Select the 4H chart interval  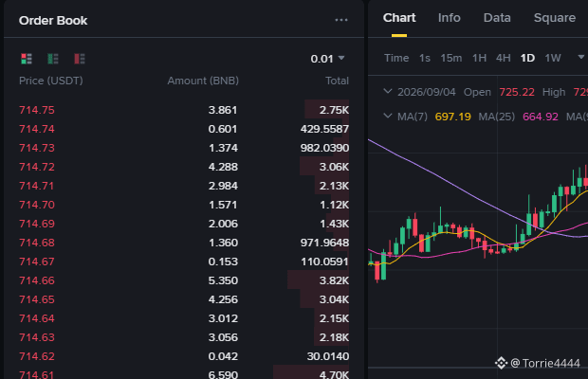[504, 58]
